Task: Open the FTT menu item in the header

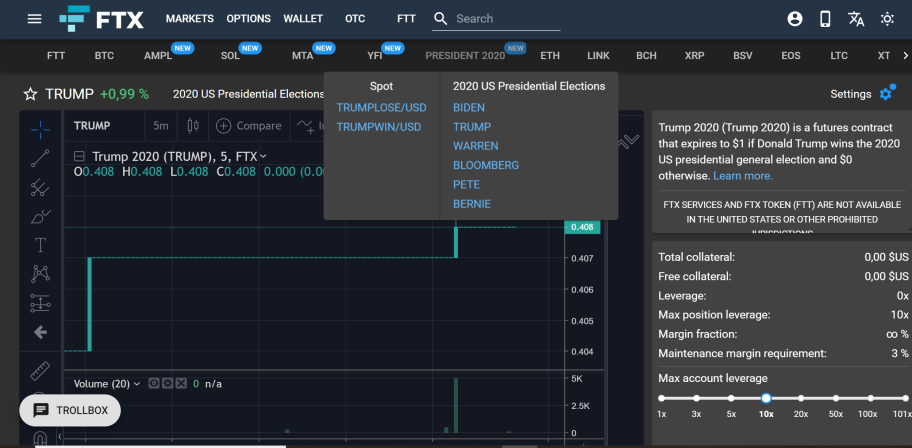Action: pos(406,19)
